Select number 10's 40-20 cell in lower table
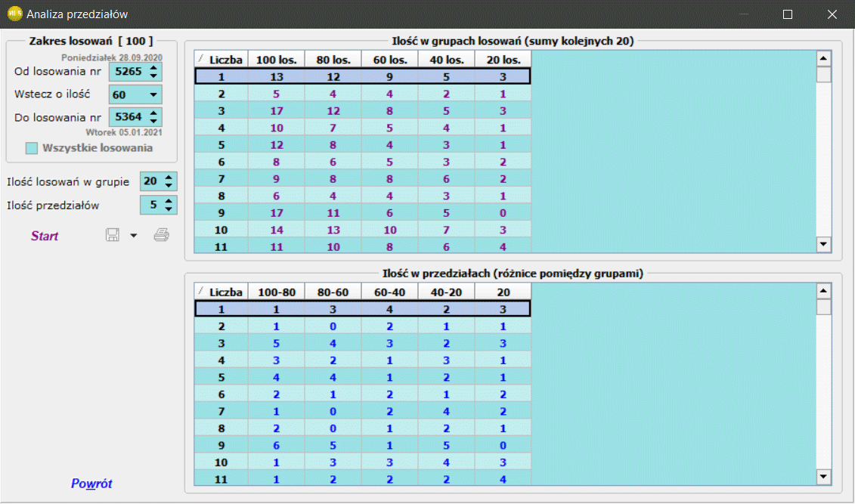This screenshot has width=855, height=504. [x=447, y=462]
